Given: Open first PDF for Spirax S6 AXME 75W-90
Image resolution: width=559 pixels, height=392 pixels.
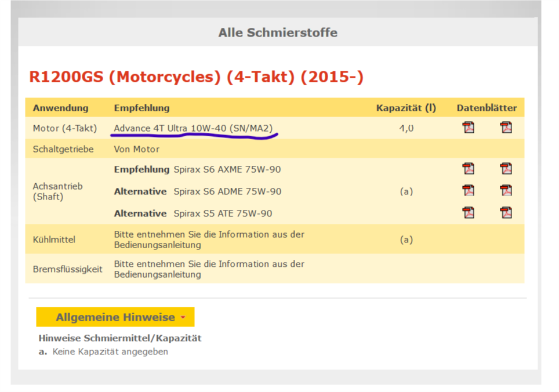Looking at the screenshot, I should click(469, 168).
